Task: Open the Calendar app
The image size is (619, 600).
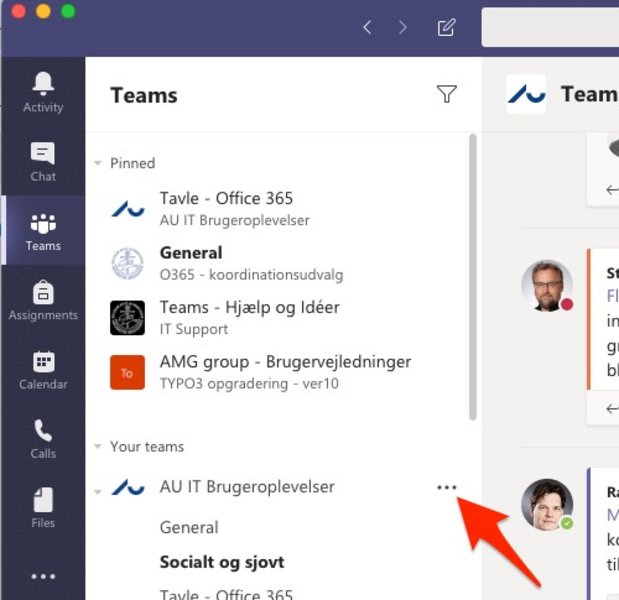Action: point(43,369)
